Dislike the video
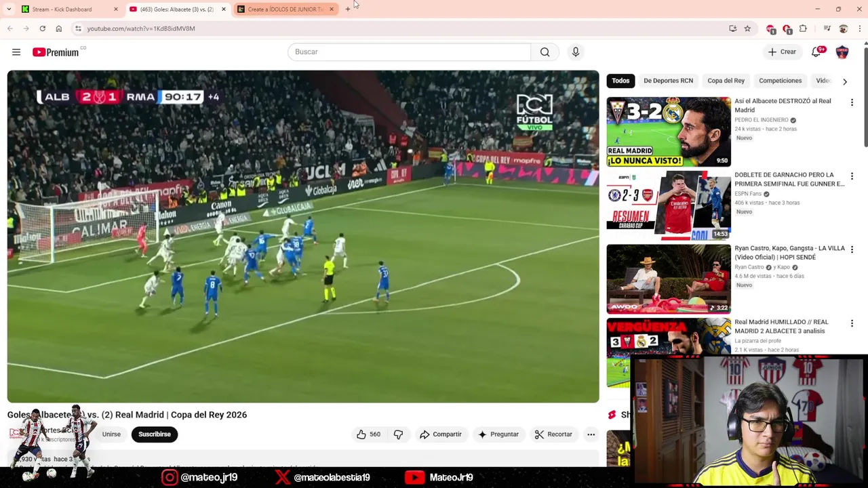This screenshot has width=868, height=488. [398, 434]
